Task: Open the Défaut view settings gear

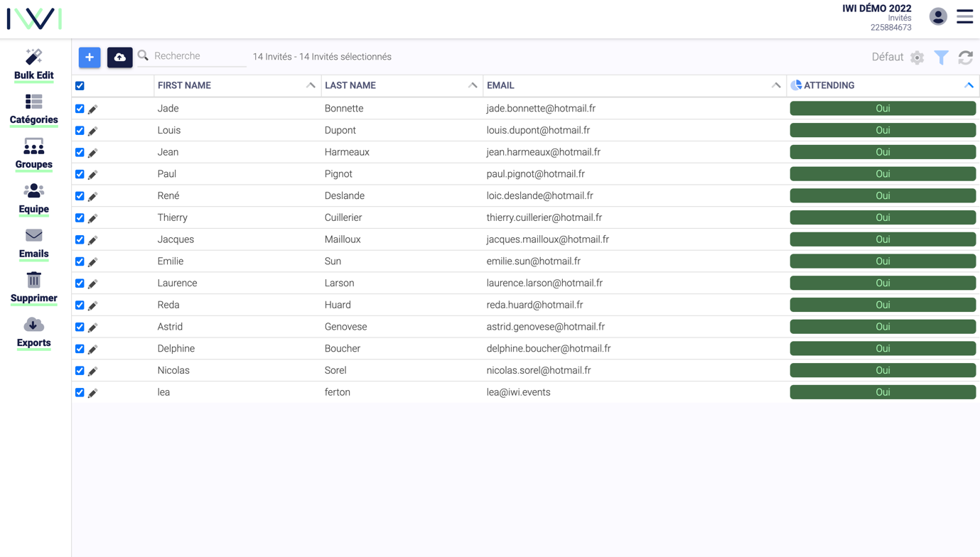Action: (x=917, y=58)
